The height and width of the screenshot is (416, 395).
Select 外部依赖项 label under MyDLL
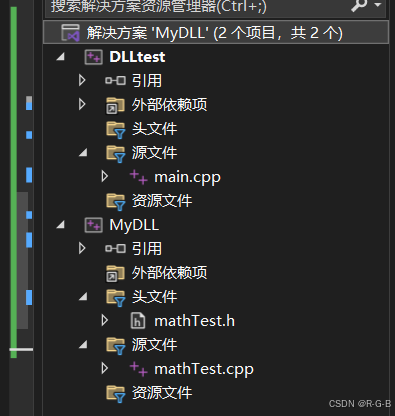pos(169,273)
